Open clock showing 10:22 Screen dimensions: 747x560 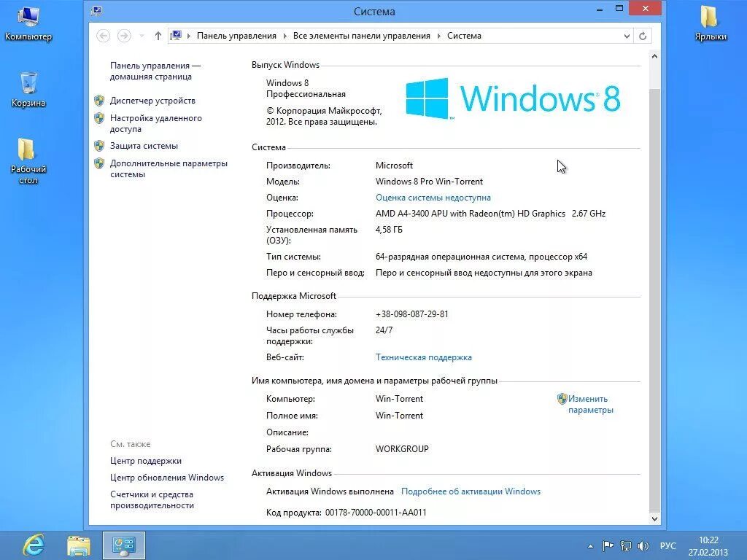tap(708, 546)
